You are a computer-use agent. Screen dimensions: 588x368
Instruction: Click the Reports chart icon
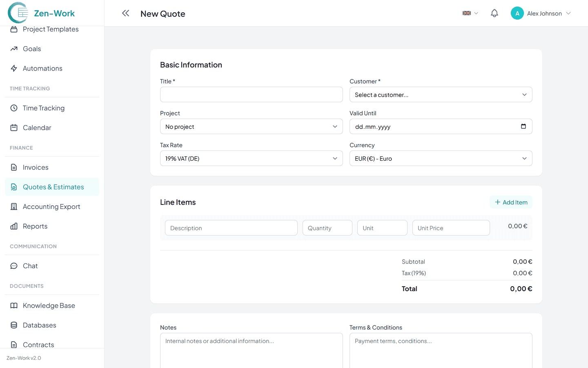(x=14, y=226)
